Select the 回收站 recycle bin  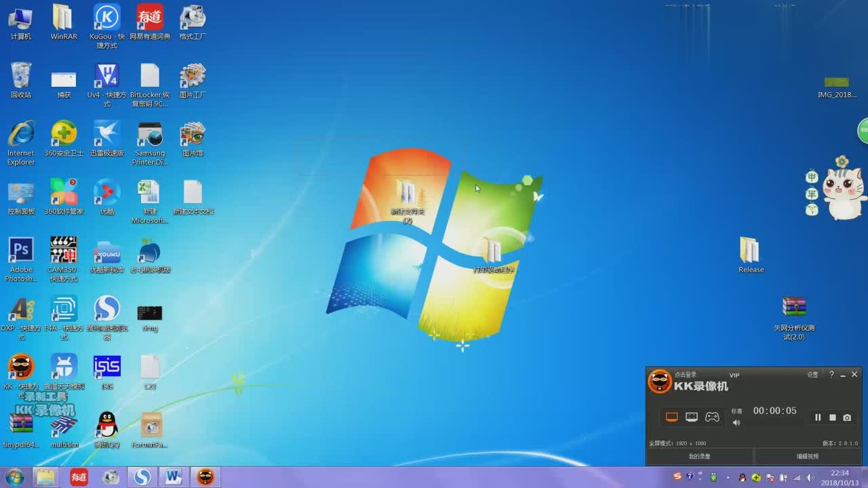point(21,81)
